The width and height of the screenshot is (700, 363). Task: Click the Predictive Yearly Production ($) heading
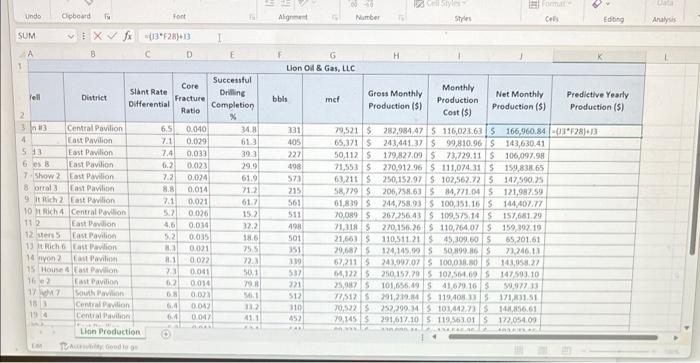pos(597,100)
